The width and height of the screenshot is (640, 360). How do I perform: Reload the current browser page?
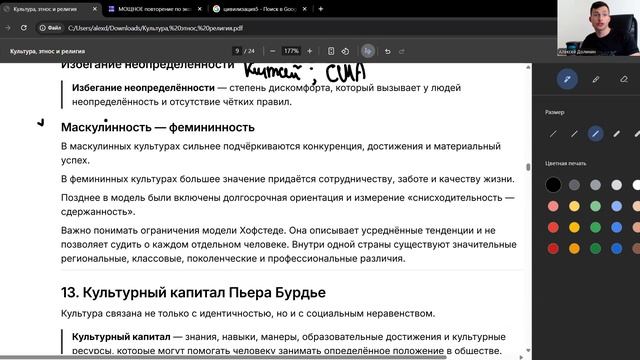24,28
